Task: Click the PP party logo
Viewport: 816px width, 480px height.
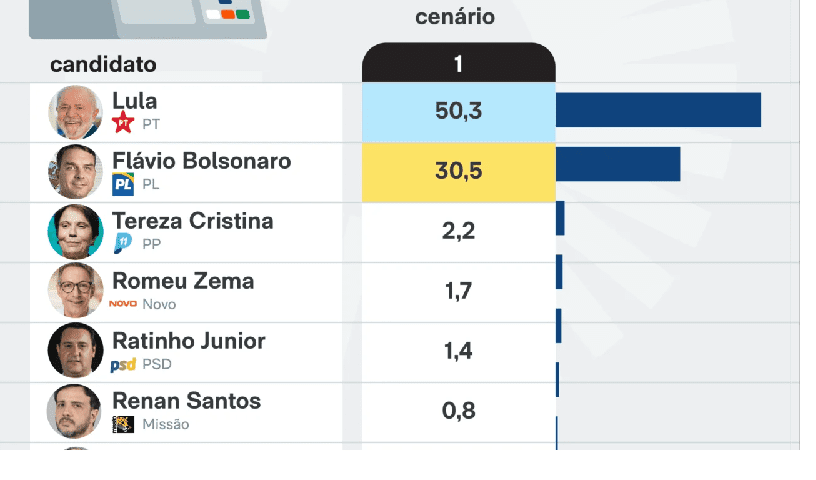Action: click(123, 243)
